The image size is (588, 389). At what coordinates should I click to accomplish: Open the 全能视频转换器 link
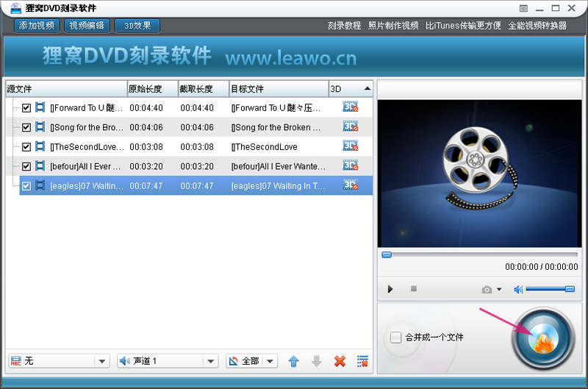pos(537,26)
